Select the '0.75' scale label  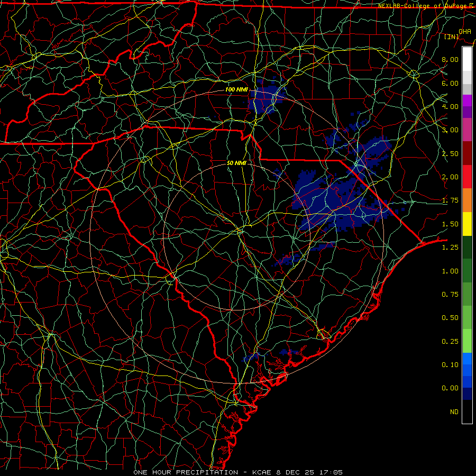[x=450, y=295]
